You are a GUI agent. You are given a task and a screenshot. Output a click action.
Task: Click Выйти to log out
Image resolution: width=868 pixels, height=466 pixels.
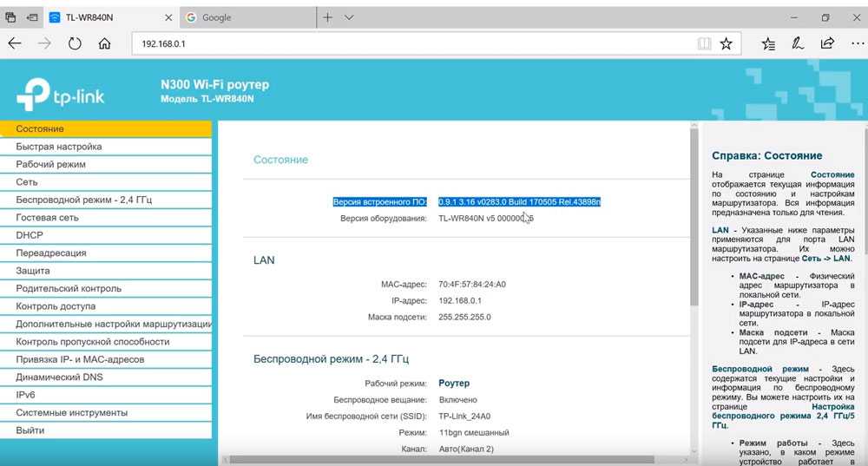tap(30, 430)
